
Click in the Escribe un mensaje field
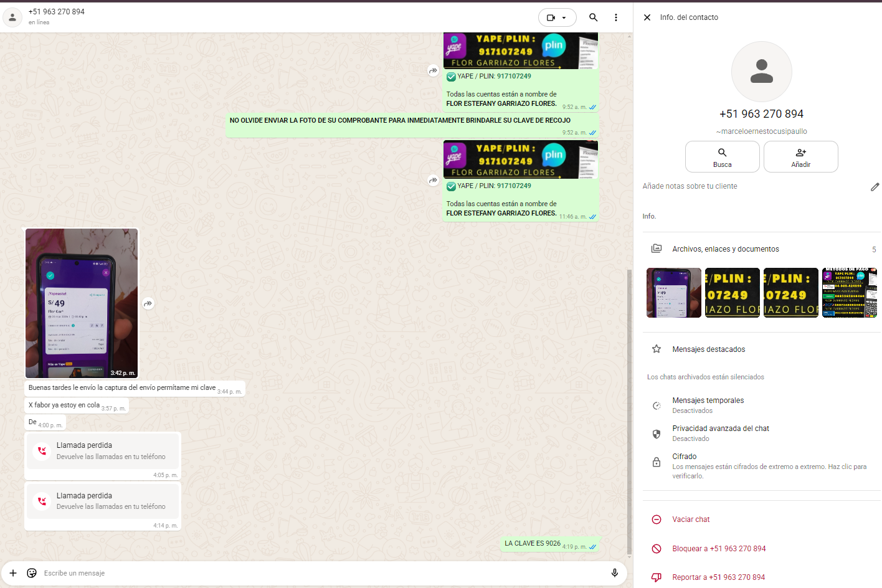pos(311,573)
